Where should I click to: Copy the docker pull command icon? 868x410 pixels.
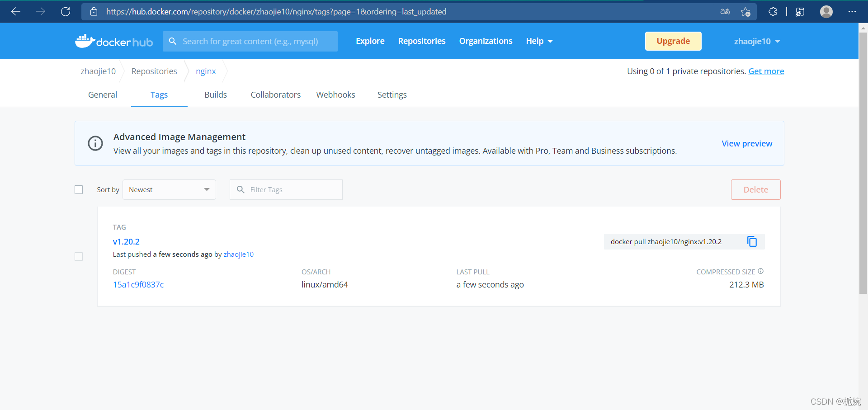point(752,241)
